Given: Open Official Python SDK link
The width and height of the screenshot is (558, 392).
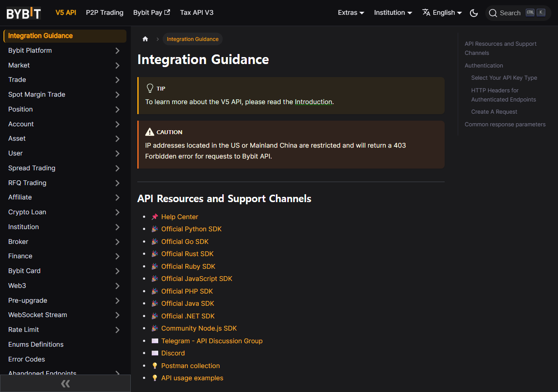Looking at the screenshot, I should 191,229.
